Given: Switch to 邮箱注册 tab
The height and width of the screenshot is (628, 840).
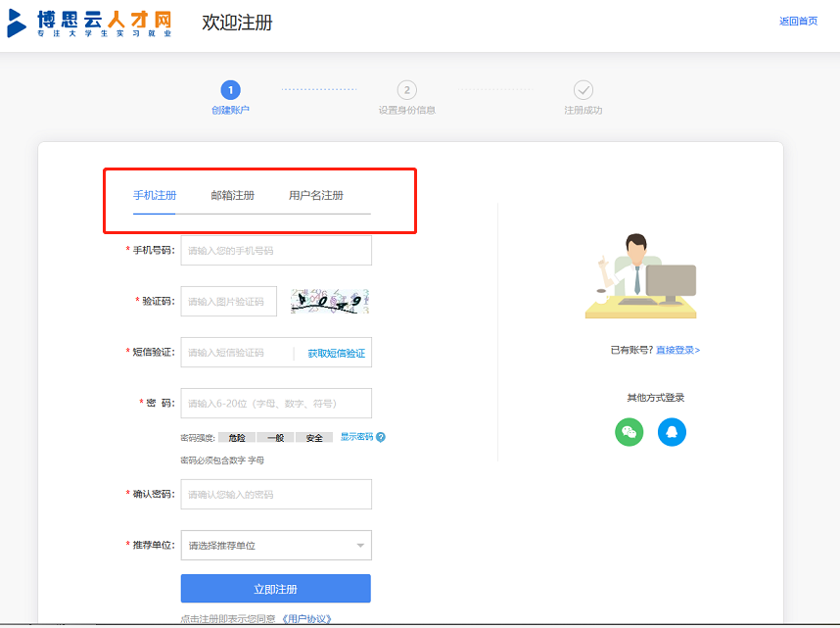Looking at the screenshot, I should [x=233, y=195].
